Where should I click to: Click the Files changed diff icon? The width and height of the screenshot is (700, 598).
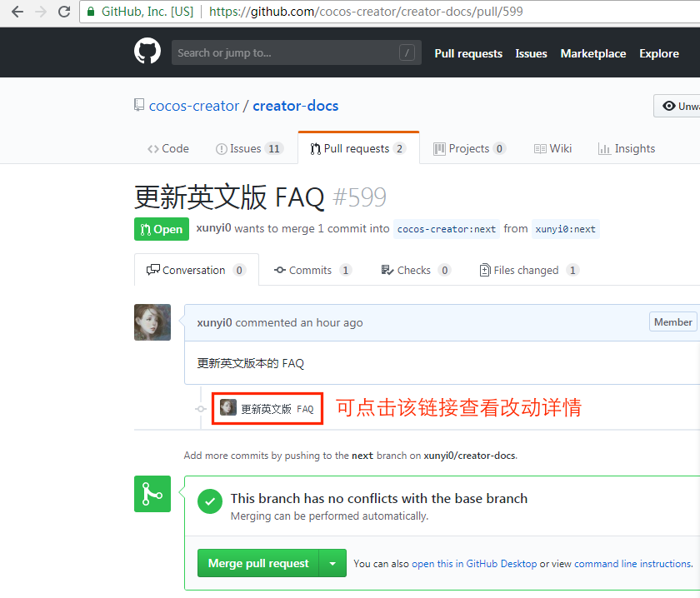[485, 270]
